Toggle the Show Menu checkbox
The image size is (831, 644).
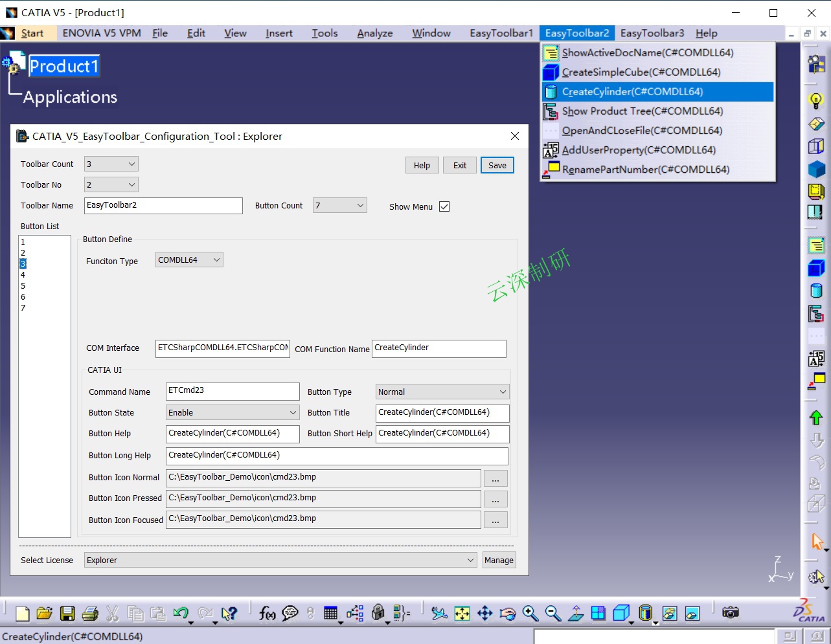pyautogui.click(x=444, y=206)
